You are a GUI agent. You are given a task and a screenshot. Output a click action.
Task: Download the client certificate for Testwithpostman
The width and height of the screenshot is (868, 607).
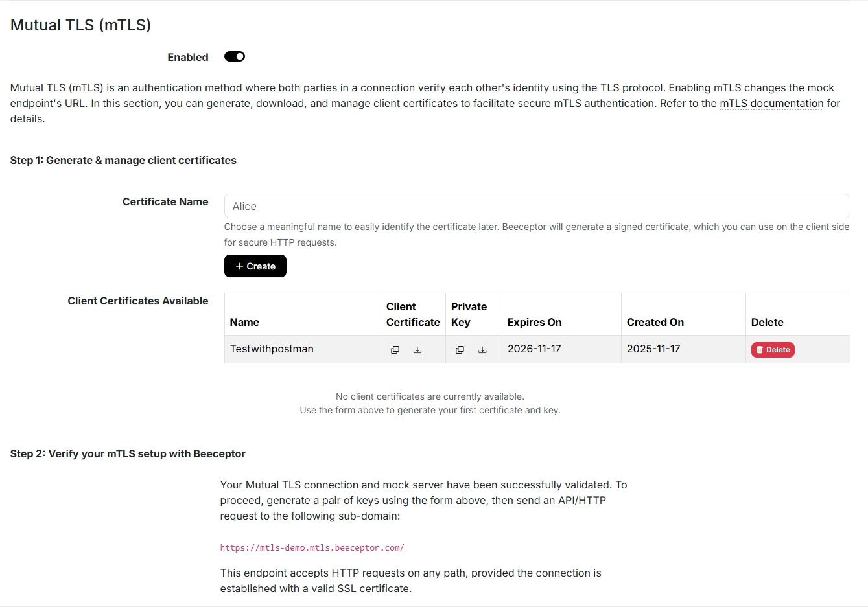pos(417,349)
